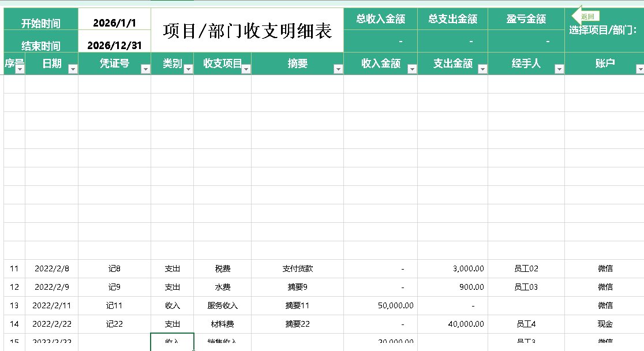Image resolution: width=644 pixels, height=351 pixels.
Task: Expand the 收支项目 filter dropdown
Action: (x=246, y=69)
